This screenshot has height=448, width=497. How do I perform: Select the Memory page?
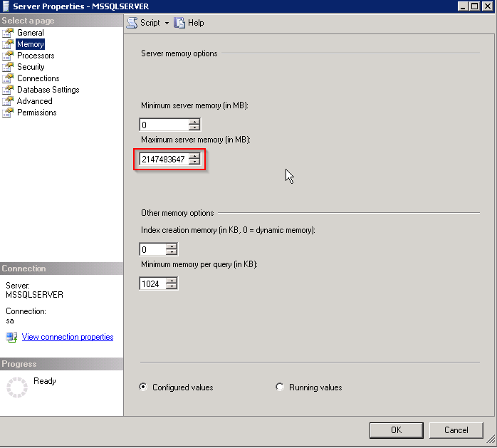pos(31,44)
